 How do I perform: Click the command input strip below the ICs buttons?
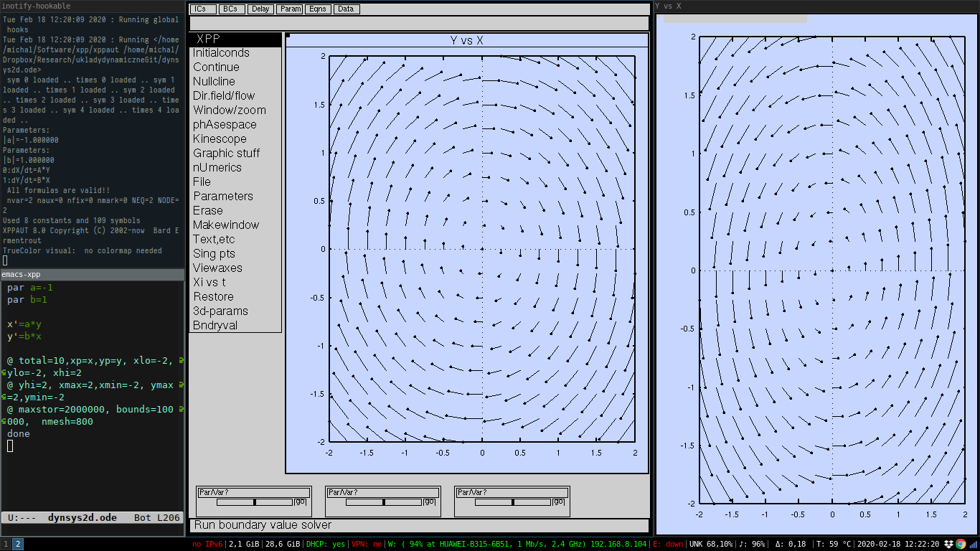coord(419,24)
